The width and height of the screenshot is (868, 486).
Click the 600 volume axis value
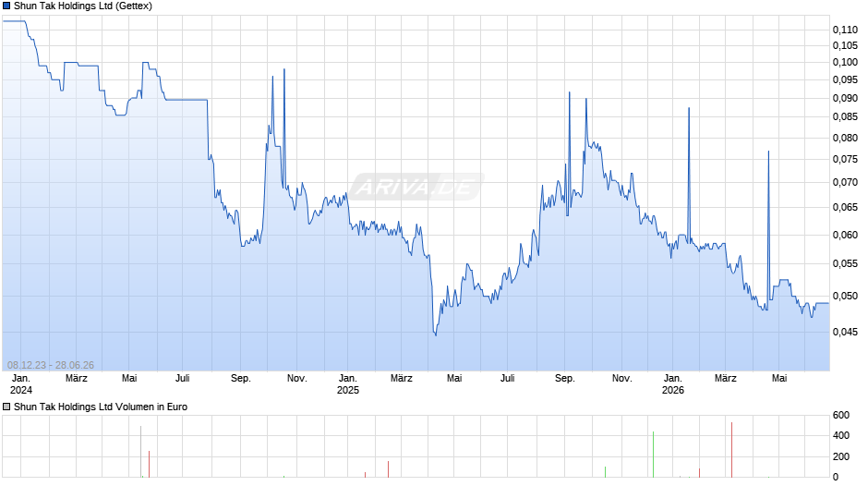[841, 415]
